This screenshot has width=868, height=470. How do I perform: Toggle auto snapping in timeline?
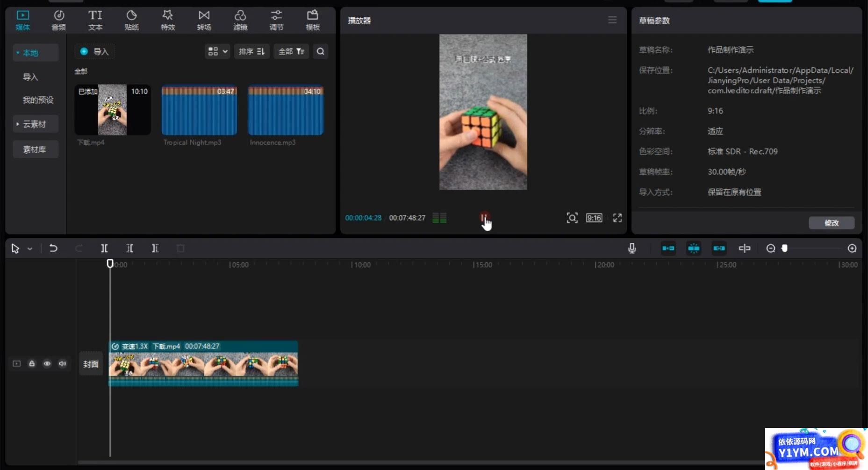tap(694, 248)
